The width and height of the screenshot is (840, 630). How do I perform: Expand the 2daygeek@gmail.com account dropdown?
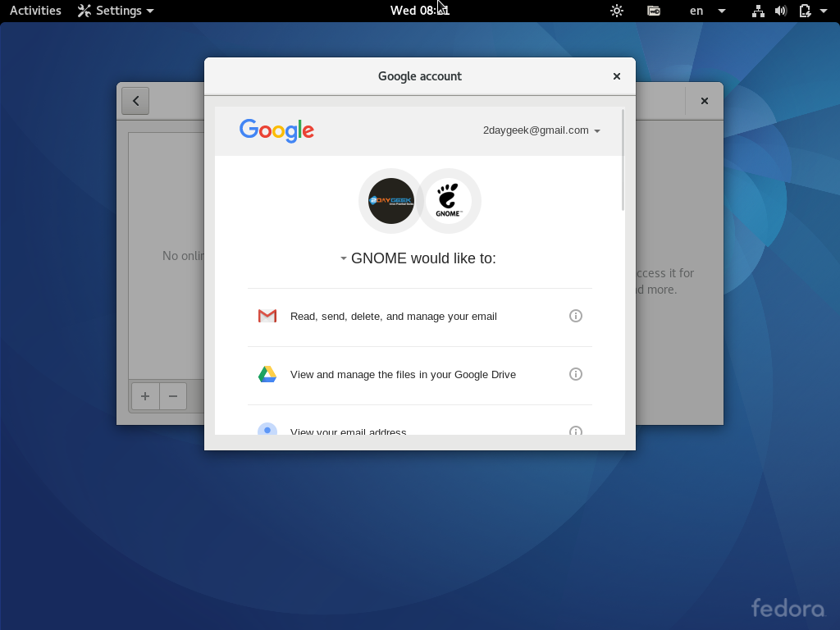click(x=541, y=130)
